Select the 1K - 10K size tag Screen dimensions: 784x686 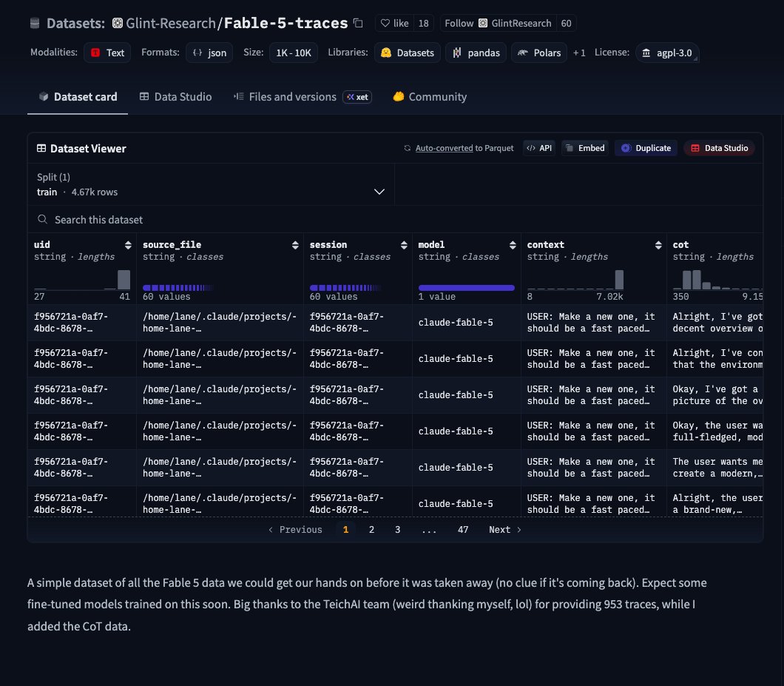[x=294, y=53]
